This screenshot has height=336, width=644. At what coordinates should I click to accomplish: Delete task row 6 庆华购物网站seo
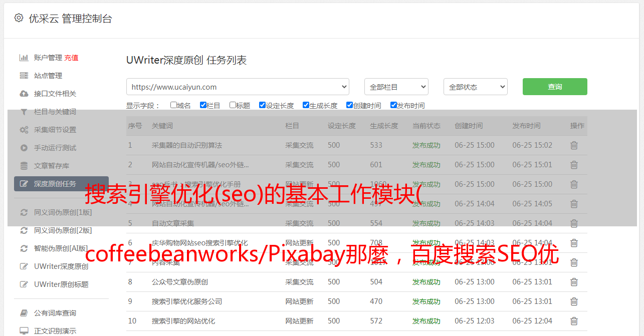(x=574, y=243)
